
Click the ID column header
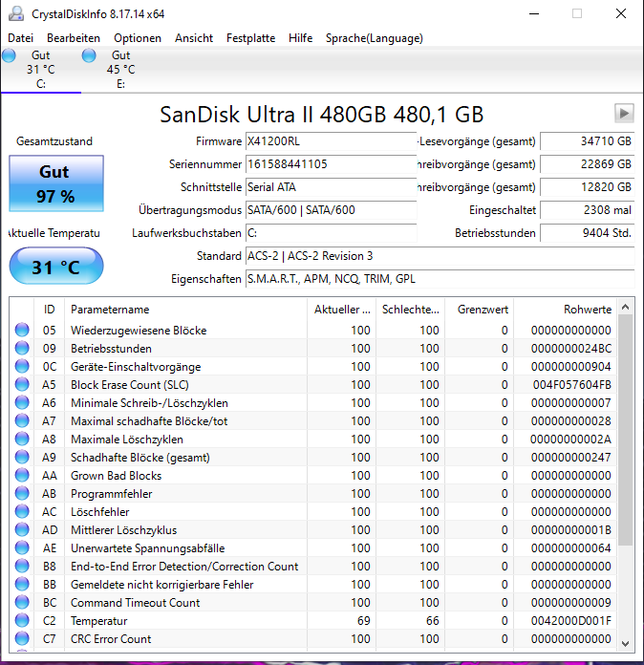pyautogui.click(x=50, y=310)
